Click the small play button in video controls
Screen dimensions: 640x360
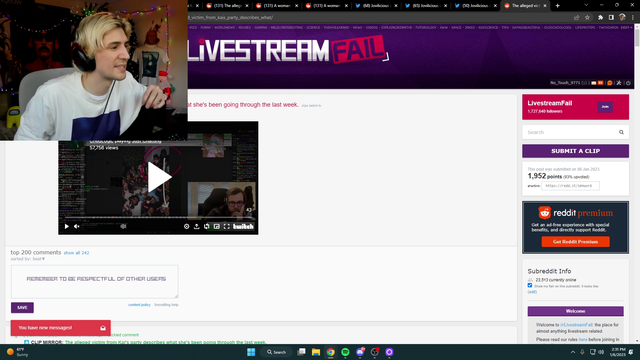click(x=67, y=227)
